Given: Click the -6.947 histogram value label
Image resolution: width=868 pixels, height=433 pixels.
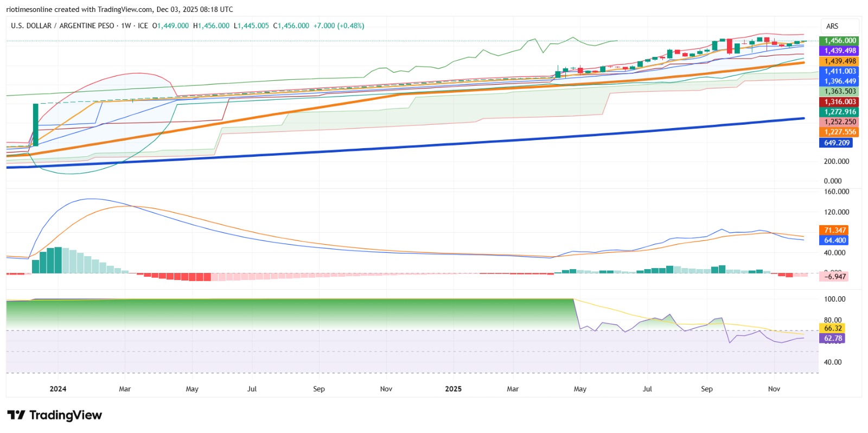Looking at the screenshot, I should [x=834, y=277].
